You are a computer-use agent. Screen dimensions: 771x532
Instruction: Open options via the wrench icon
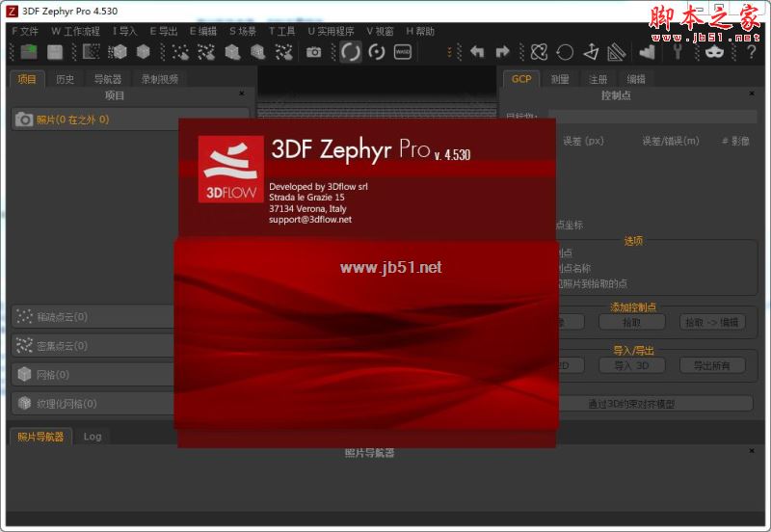[x=678, y=52]
